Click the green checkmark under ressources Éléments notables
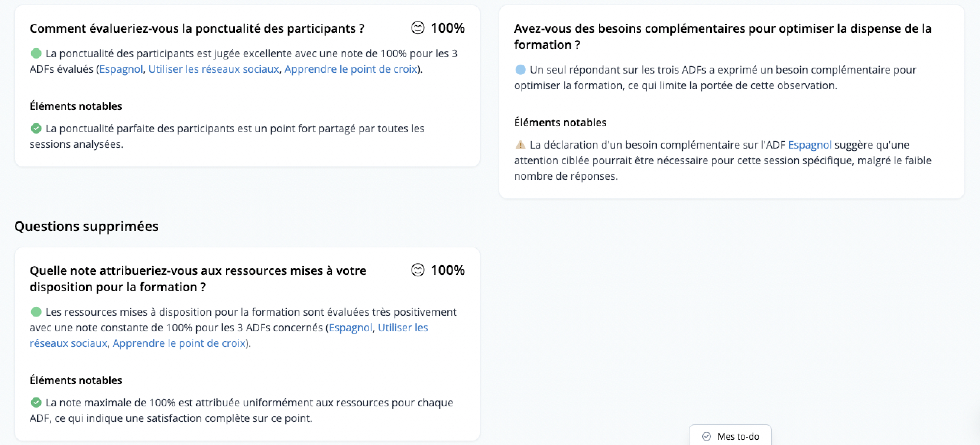This screenshot has height=445, width=980. [x=36, y=402]
